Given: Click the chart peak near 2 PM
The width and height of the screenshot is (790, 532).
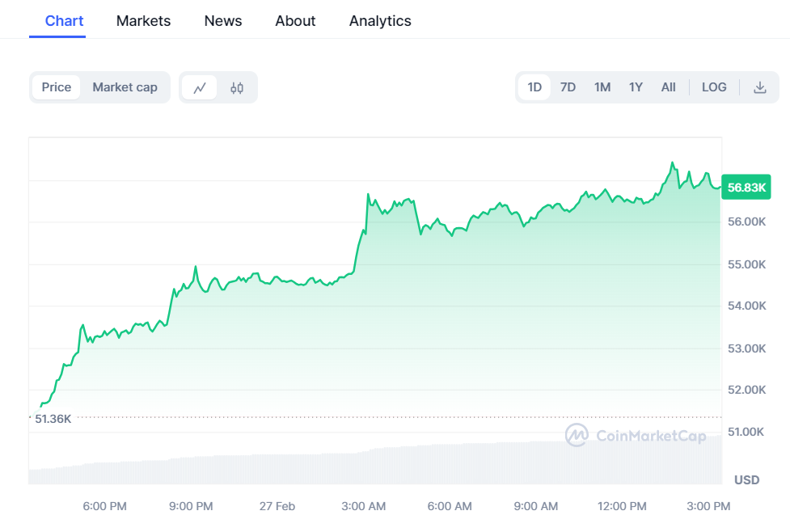Looking at the screenshot, I should pos(672,163).
